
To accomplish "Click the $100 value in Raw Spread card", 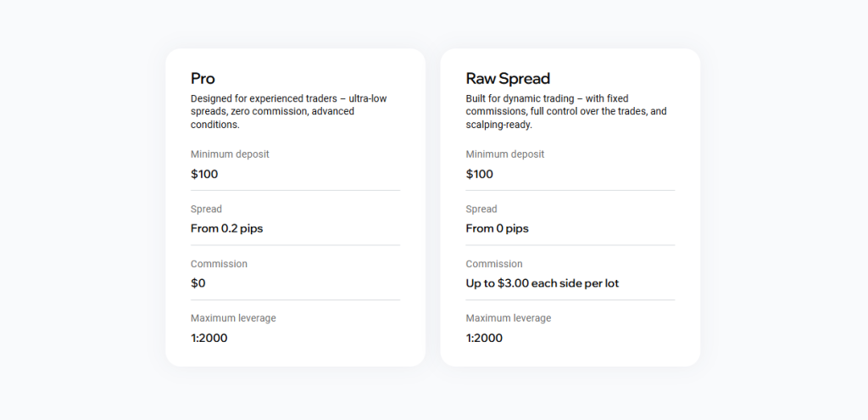I will click(x=480, y=174).
